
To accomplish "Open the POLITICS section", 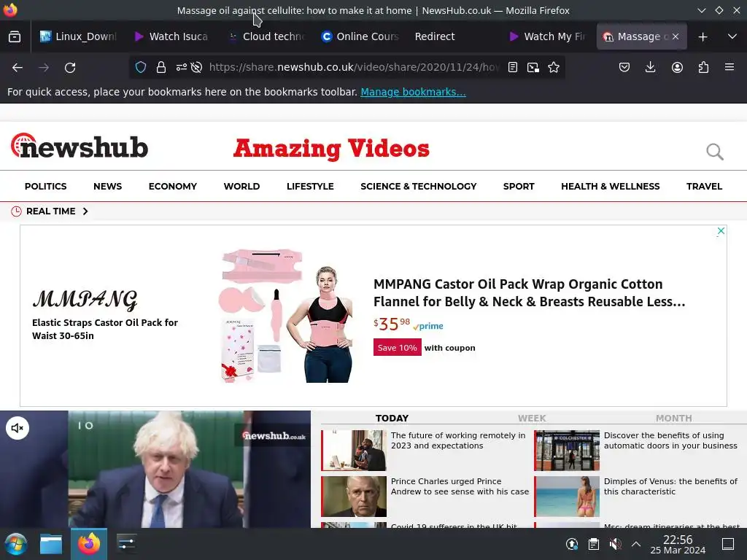I will point(46,186).
